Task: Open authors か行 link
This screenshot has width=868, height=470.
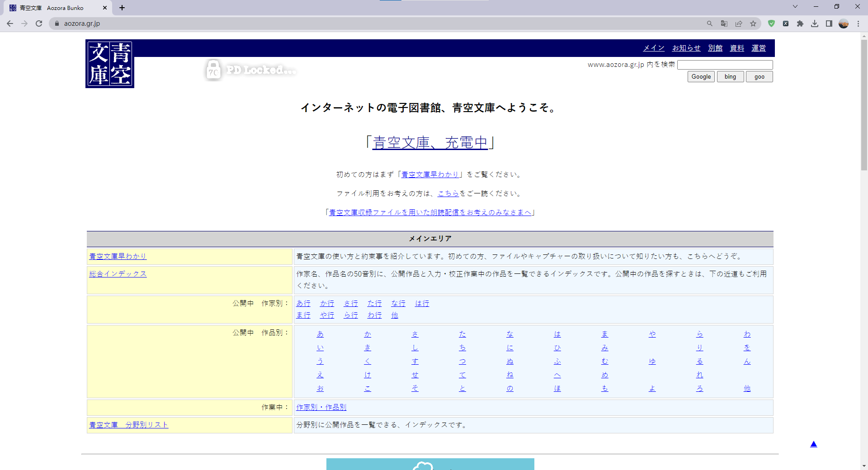Action: 327,303
